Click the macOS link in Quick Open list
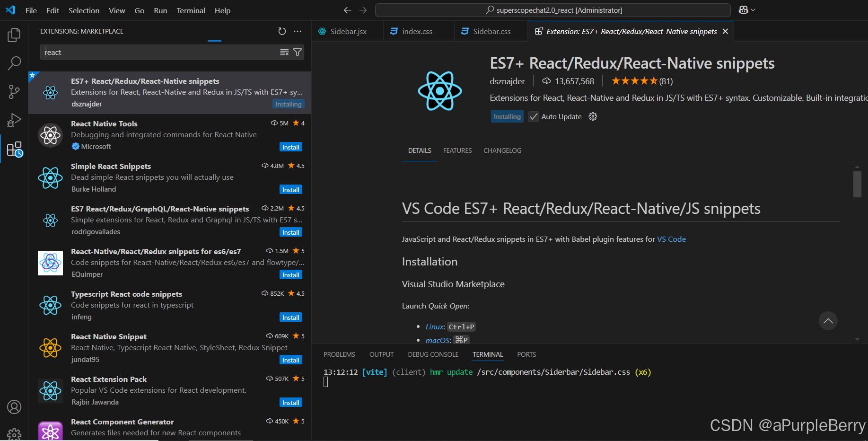Image resolution: width=868 pixels, height=441 pixels. coord(438,340)
